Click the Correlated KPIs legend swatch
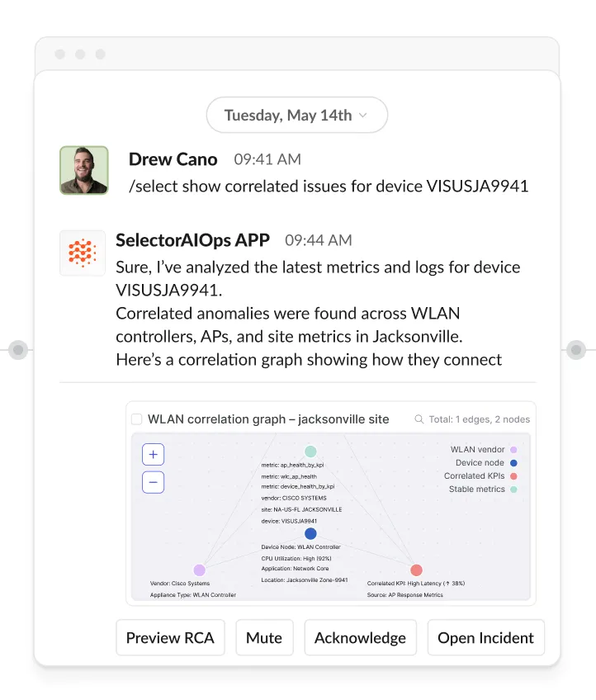Screen dimensions: 596x700 pos(513,476)
